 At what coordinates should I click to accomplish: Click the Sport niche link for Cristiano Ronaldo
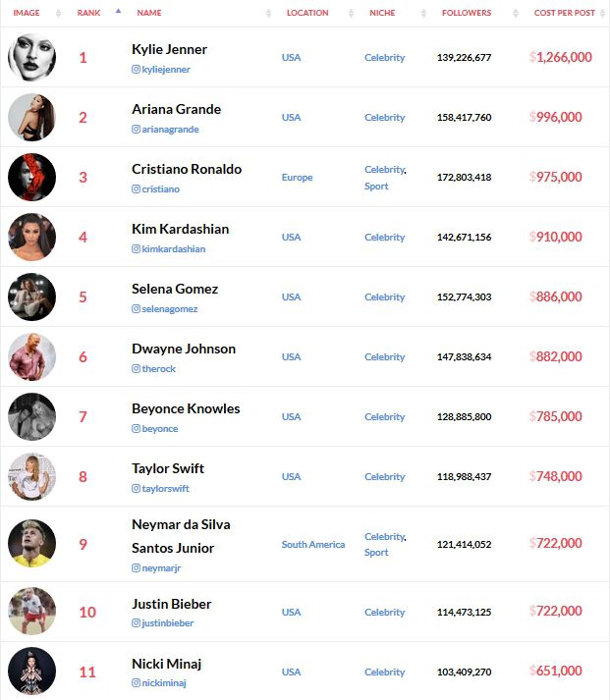376,187
